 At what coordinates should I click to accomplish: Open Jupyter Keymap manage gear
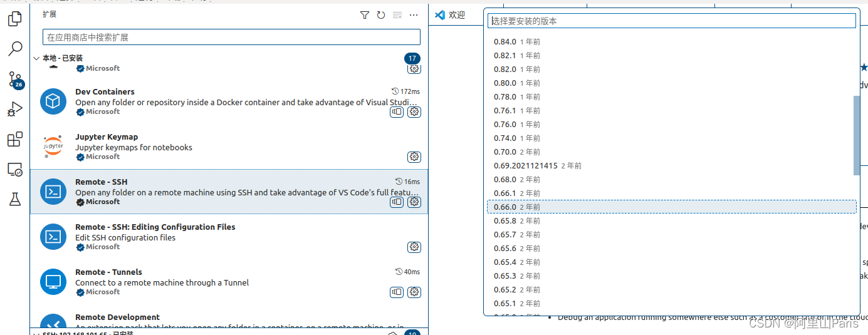pos(414,157)
